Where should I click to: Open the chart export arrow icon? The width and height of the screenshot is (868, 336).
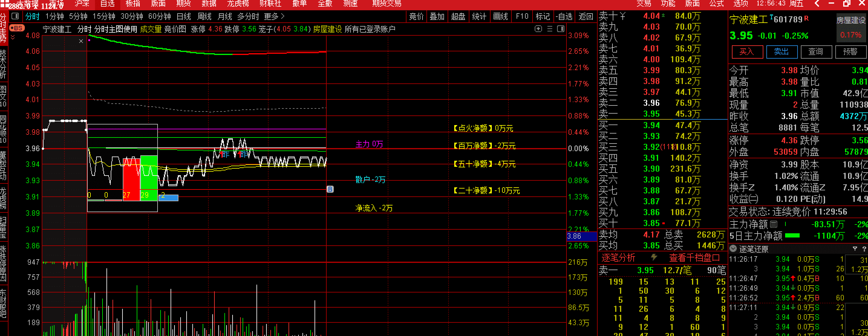(x=538, y=29)
